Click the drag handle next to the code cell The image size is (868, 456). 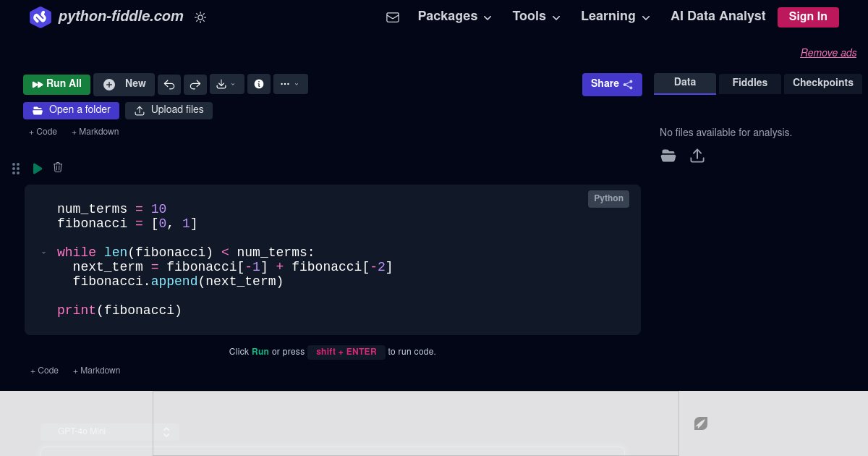(15, 168)
